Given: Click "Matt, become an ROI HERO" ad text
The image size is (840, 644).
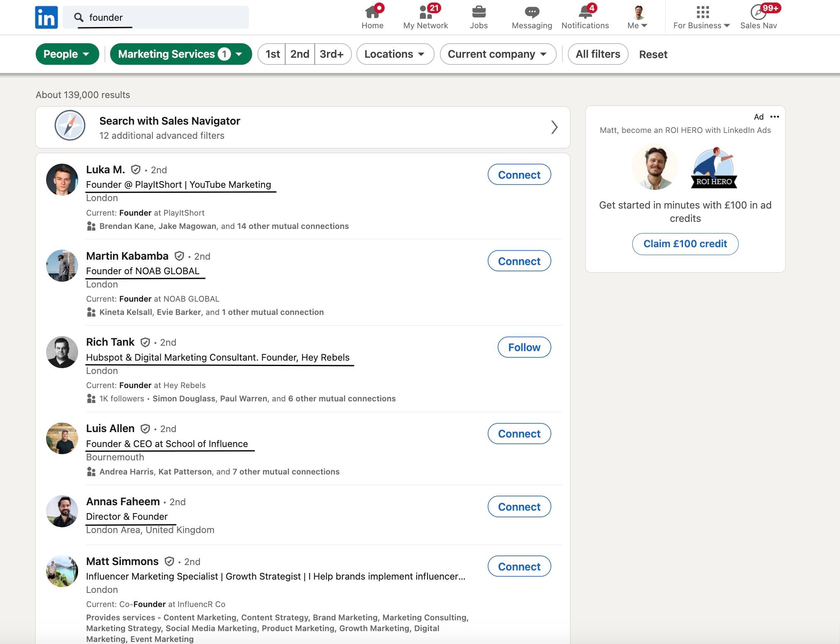Looking at the screenshot, I should pos(685,130).
